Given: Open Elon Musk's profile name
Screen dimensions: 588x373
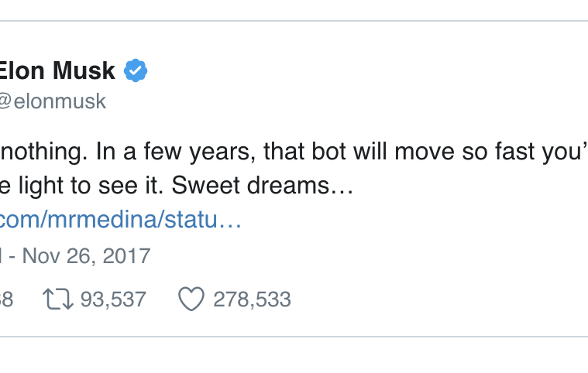Looking at the screenshot, I should point(57,71).
